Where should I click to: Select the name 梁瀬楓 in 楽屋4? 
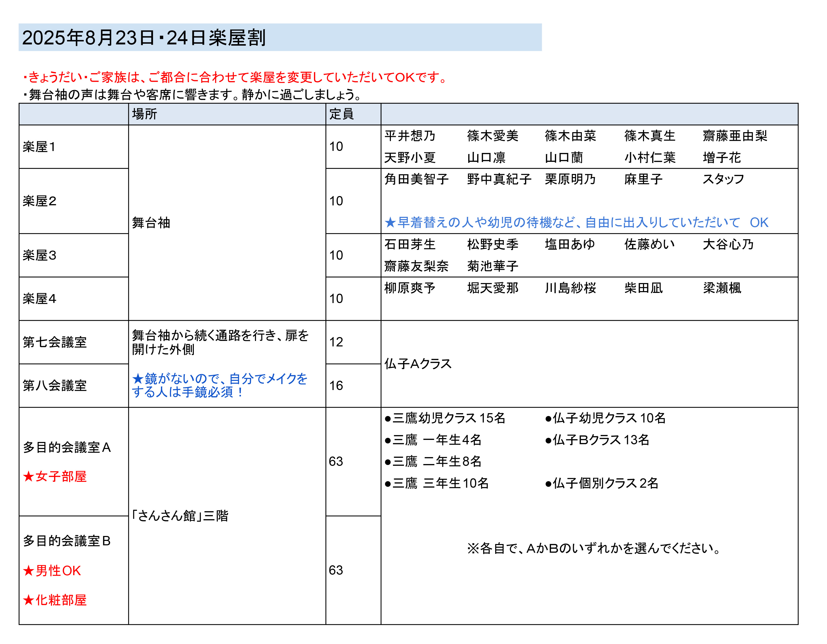click(x=722, y=288)
